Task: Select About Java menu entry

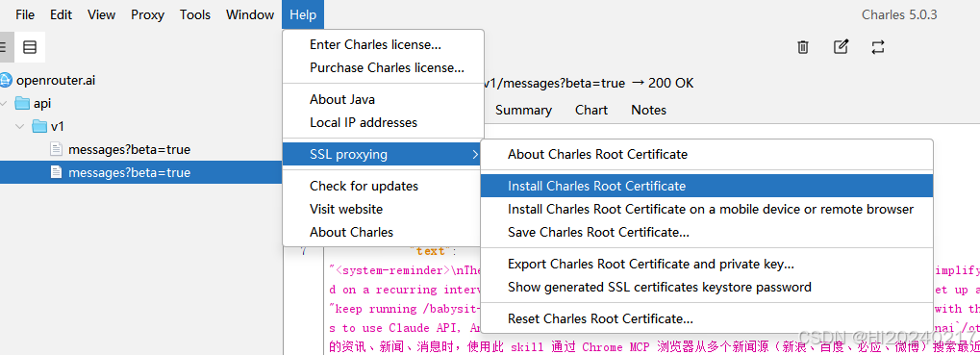Action: (x=383, y=99)
